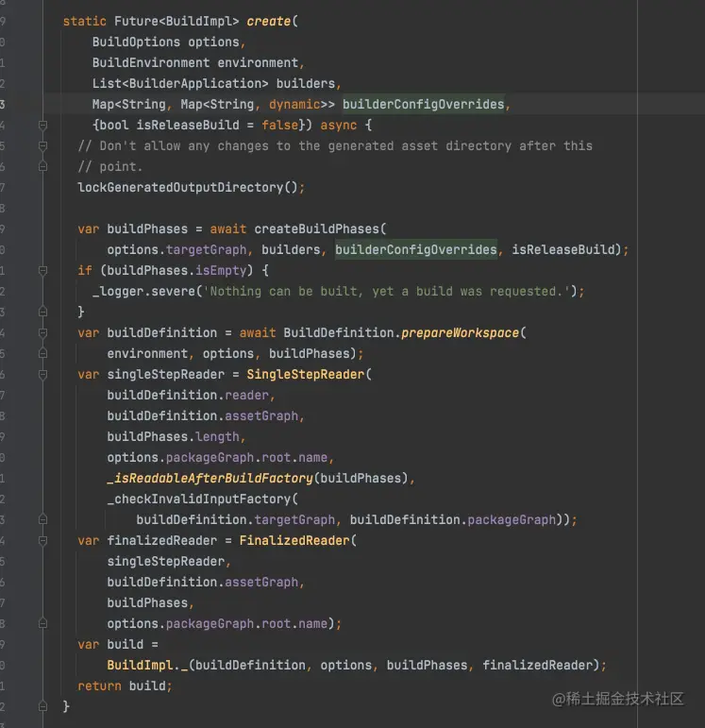Screen dimensions: 705x728
Task: Click fold end marker at the method's final brace
Action: (42, 706)
